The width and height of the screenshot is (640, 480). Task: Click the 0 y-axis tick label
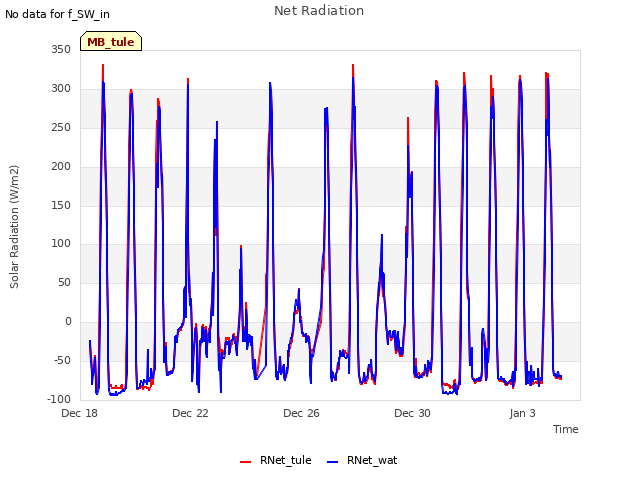coord(68,322)
